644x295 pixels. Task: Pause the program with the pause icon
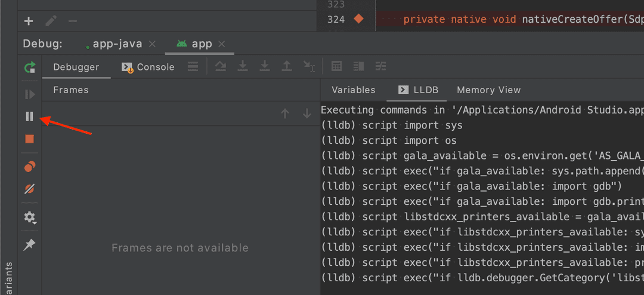[x=29, y=116]
